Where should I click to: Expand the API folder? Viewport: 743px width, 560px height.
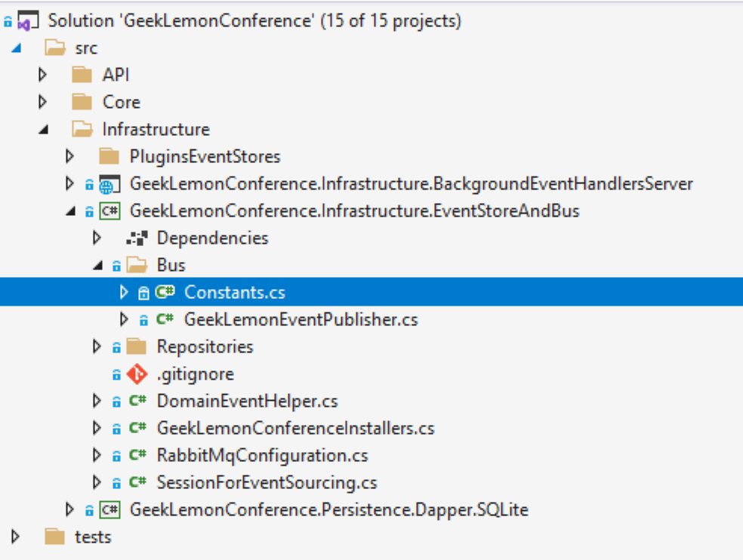coord(42,75)
